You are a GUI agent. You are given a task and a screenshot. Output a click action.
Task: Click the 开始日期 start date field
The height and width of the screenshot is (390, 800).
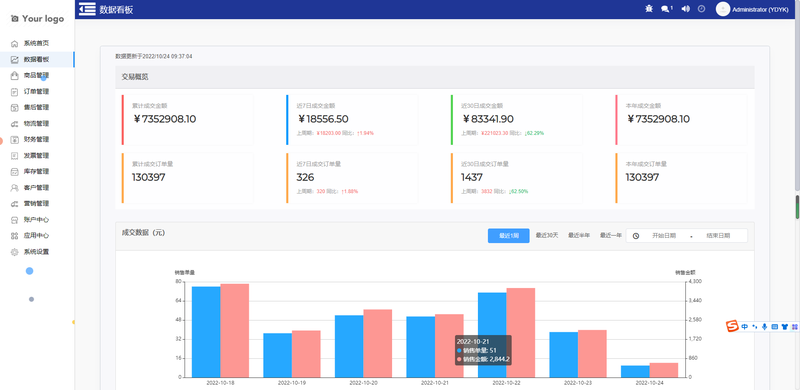tap(664, 236)
